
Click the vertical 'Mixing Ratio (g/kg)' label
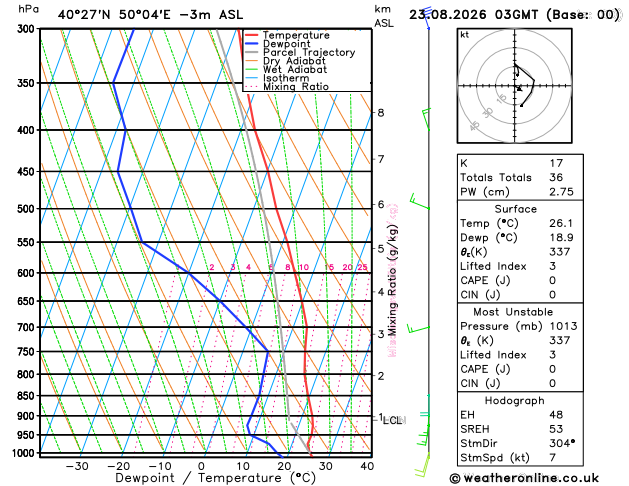point(393,280)
